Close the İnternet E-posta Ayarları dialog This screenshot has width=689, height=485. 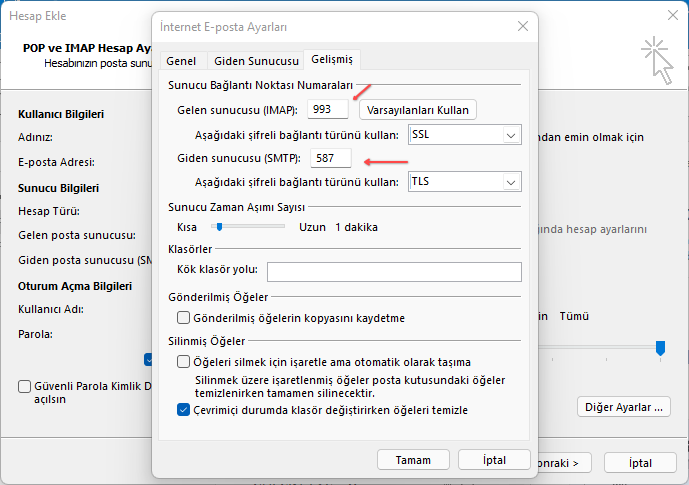(x=522, y=27)
